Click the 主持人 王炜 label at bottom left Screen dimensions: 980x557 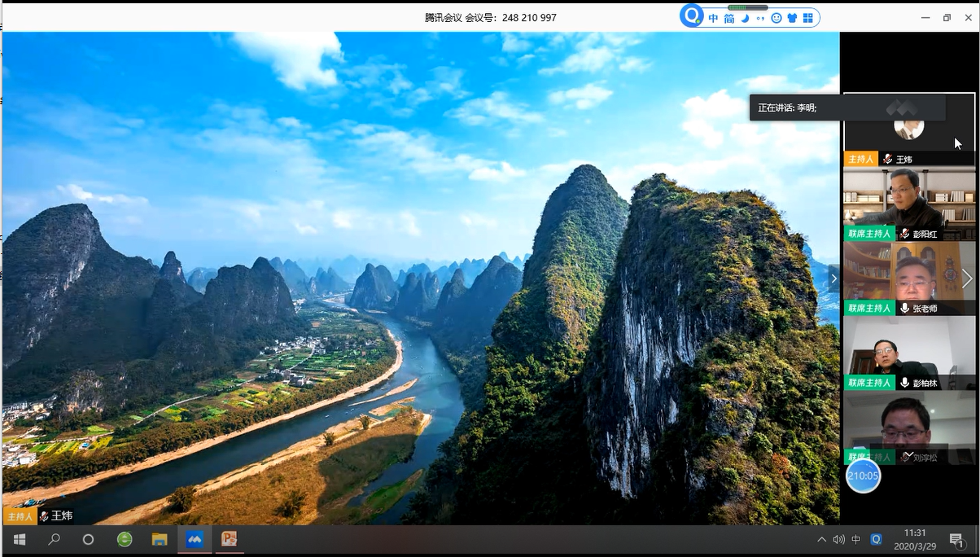pos(38,515)
